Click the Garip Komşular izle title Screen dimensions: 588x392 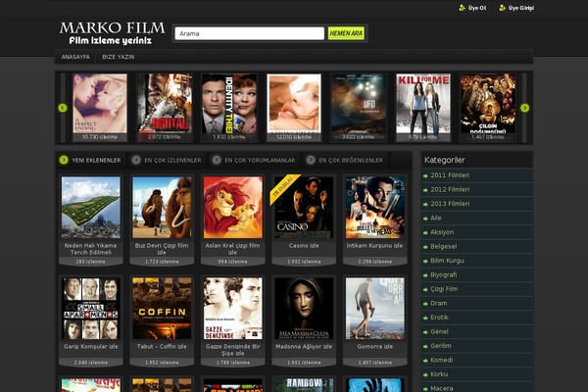[x=91, y=346]
